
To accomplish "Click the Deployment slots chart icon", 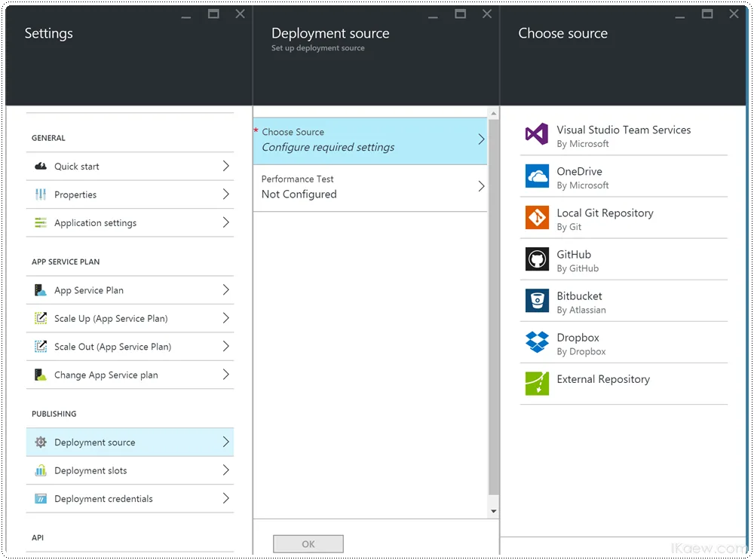I will click(41, 470).
